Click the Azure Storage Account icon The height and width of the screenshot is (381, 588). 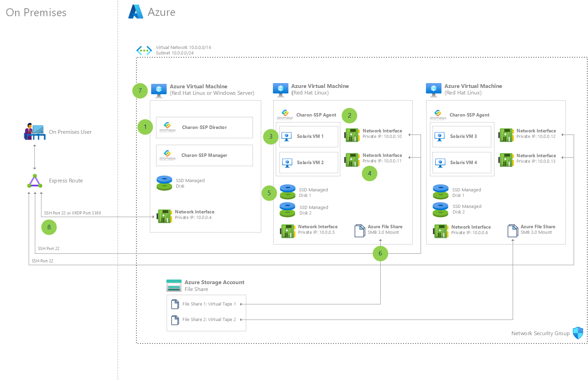click(174, 286)
